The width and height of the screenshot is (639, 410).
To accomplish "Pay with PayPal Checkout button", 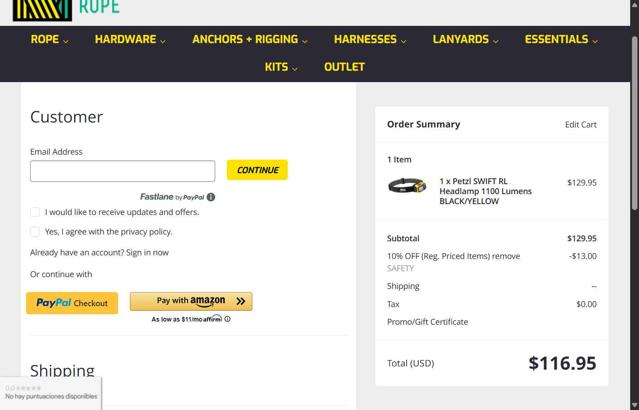I will point(72,303).
